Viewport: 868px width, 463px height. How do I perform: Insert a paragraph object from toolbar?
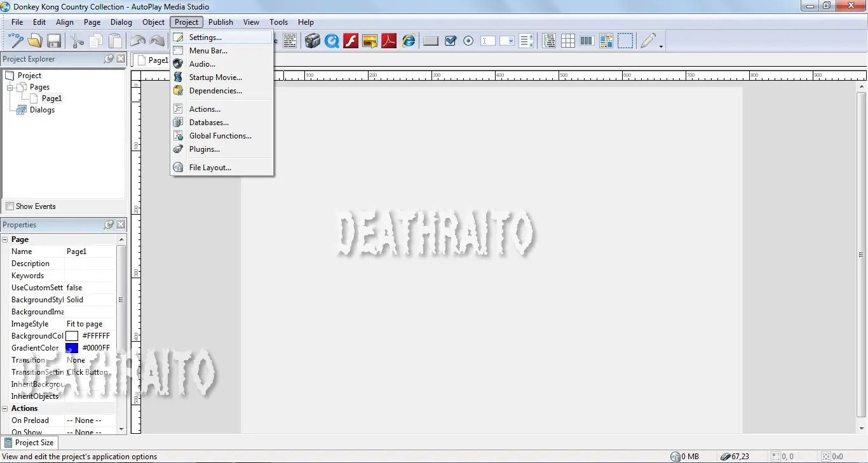pyautogui.click(x=290, y=41)
